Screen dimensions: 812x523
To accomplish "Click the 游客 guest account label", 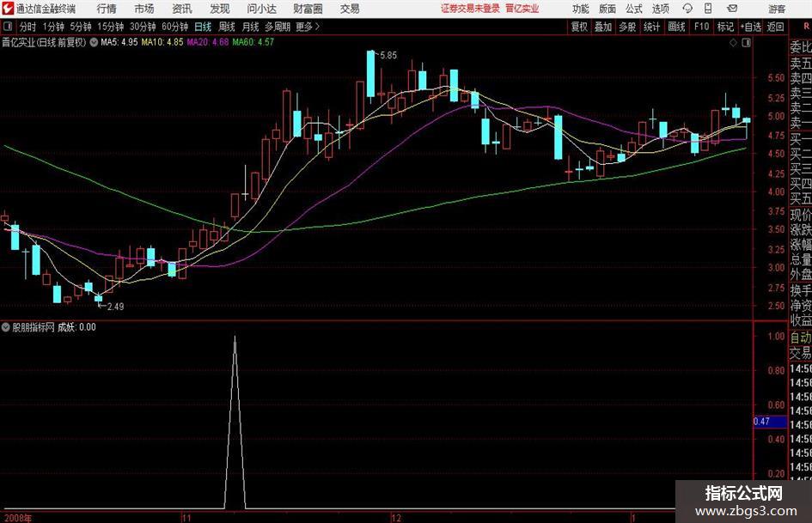I will pyautogui.click(x=777, y=9).
